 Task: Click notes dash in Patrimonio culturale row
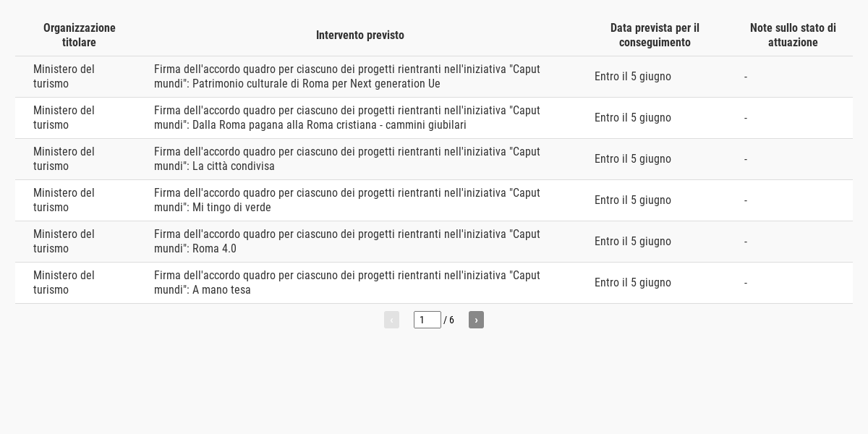746,77
